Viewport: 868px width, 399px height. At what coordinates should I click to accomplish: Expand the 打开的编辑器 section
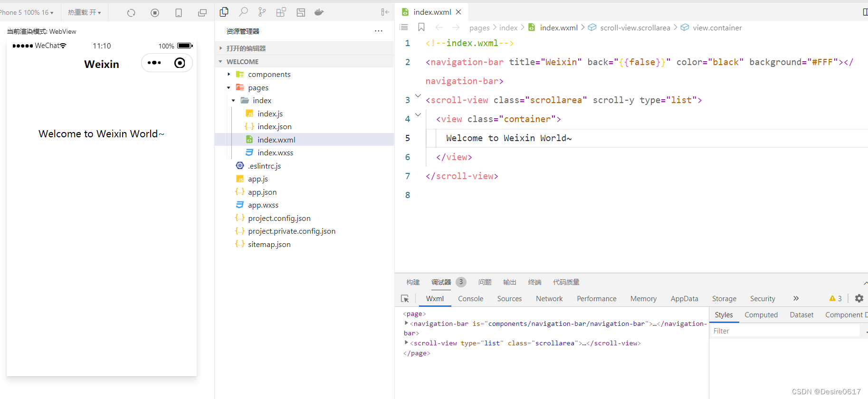tap(304, 48)
